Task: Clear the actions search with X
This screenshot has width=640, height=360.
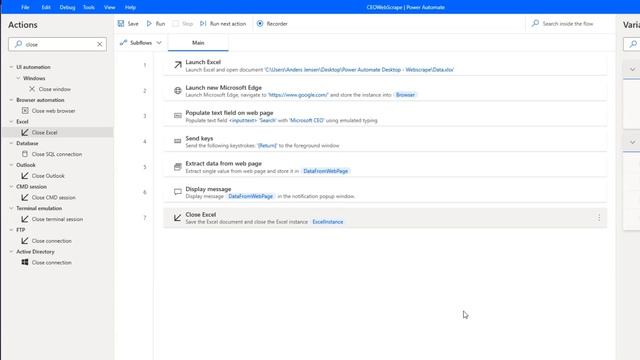Action: (x=100, y=44)
